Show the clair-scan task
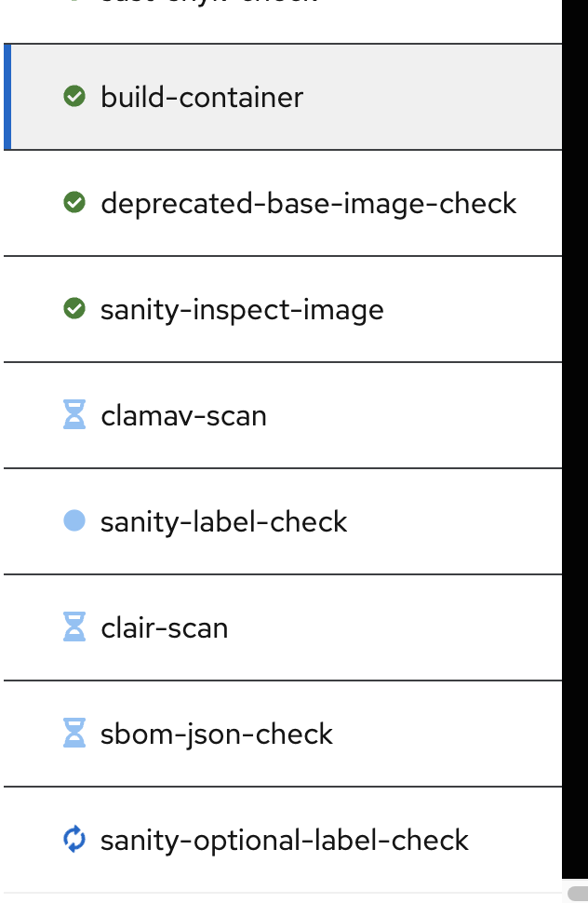 click(x=164, y=627)
